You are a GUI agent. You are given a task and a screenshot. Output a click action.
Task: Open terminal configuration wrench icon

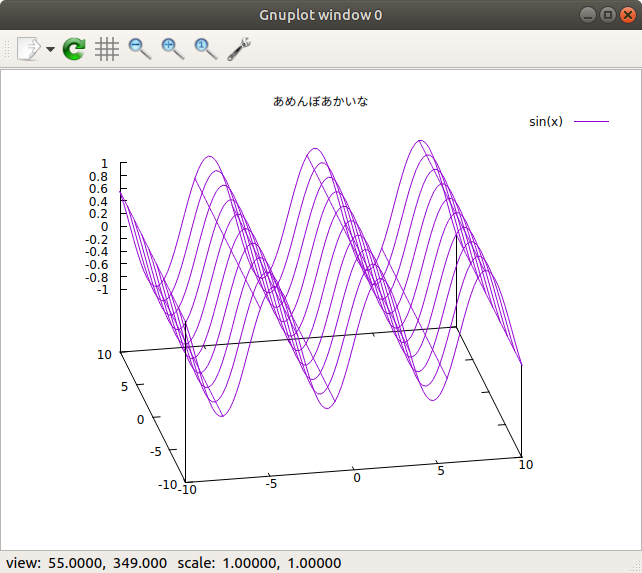coord(239,49)
